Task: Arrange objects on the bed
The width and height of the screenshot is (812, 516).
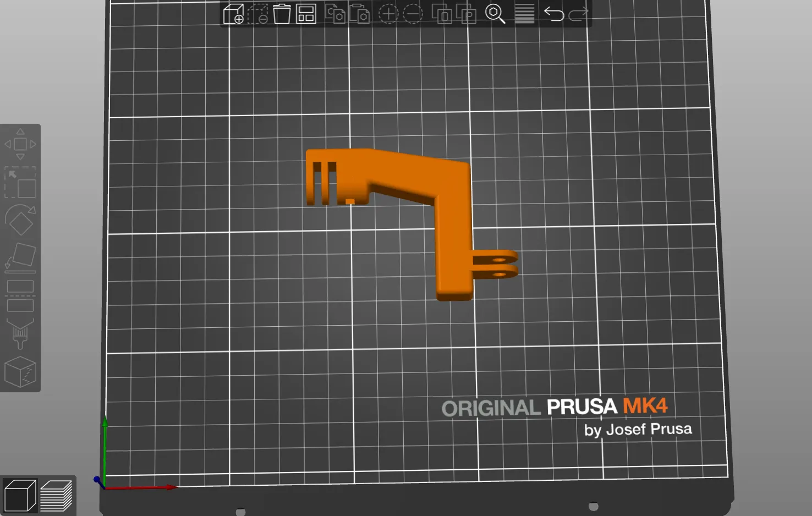Action: (x=306, y=13)
